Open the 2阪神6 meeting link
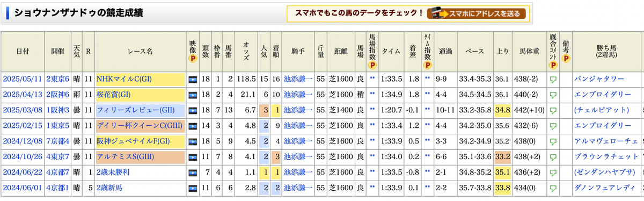This screenshot has width=644, height=201. tap(57, 95)
